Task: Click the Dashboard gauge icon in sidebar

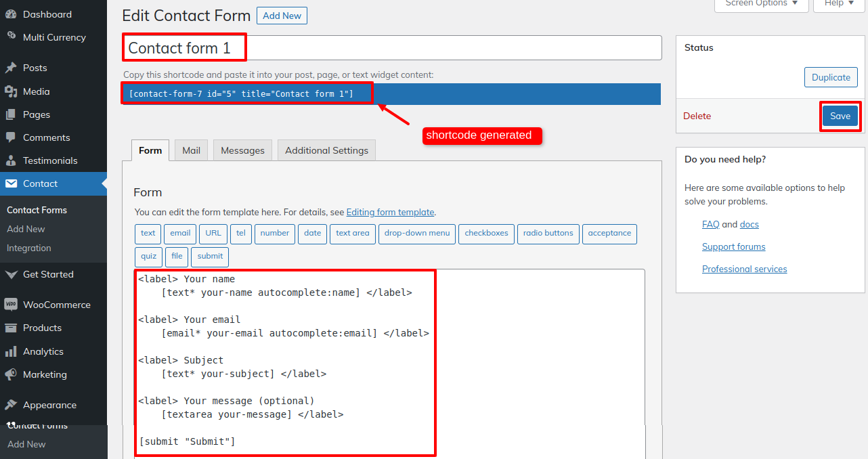Action: tap(11, 14)
